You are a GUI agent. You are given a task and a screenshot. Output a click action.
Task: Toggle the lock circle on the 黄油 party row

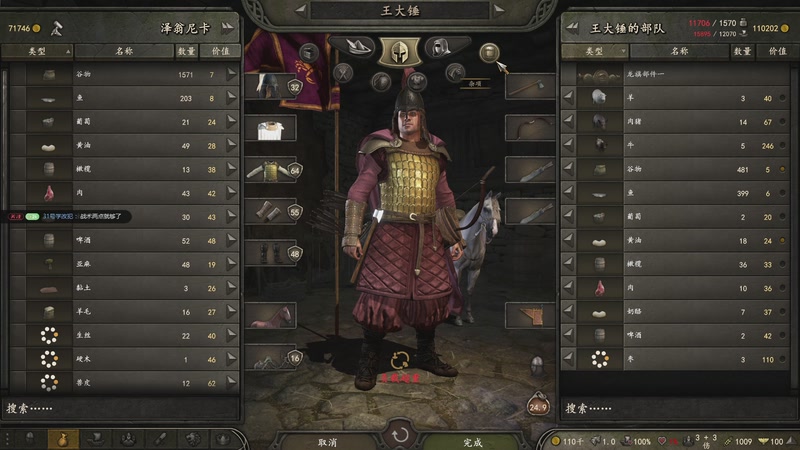[782, 240]
